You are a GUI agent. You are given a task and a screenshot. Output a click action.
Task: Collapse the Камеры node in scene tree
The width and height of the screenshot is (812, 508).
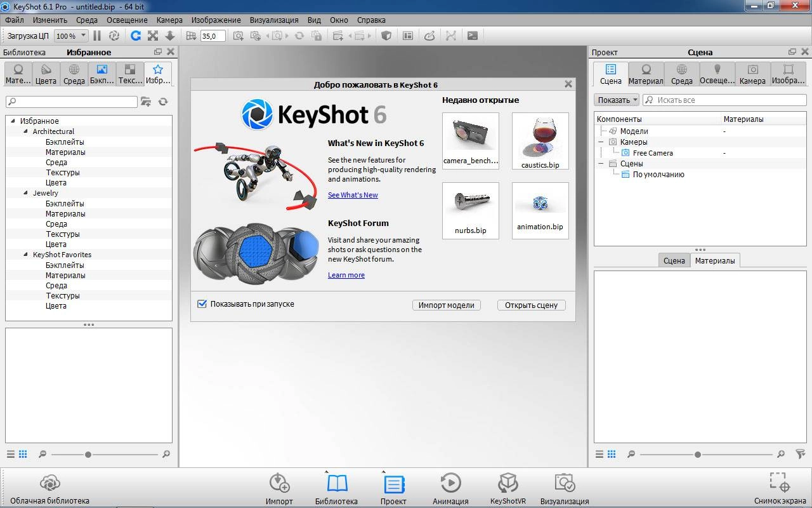(601, 142)
